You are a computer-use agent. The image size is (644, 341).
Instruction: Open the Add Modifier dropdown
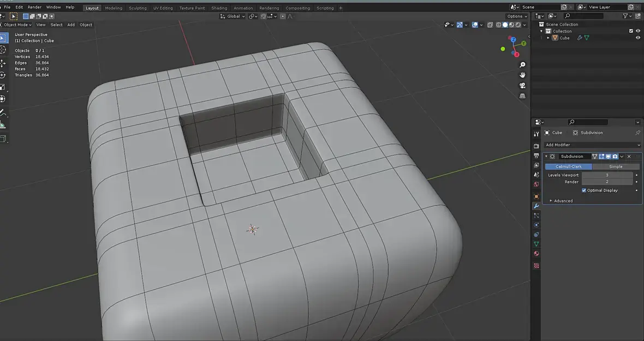pos(593,145)
